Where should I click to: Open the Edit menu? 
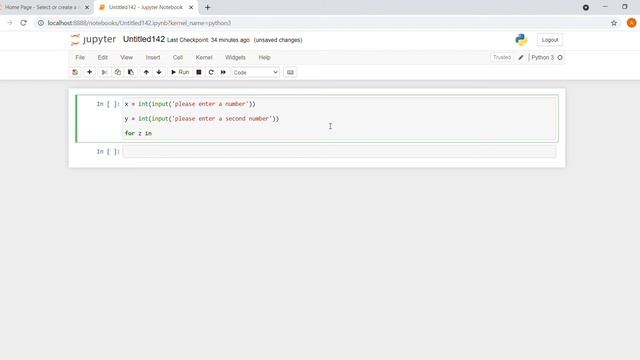point(102,58)
